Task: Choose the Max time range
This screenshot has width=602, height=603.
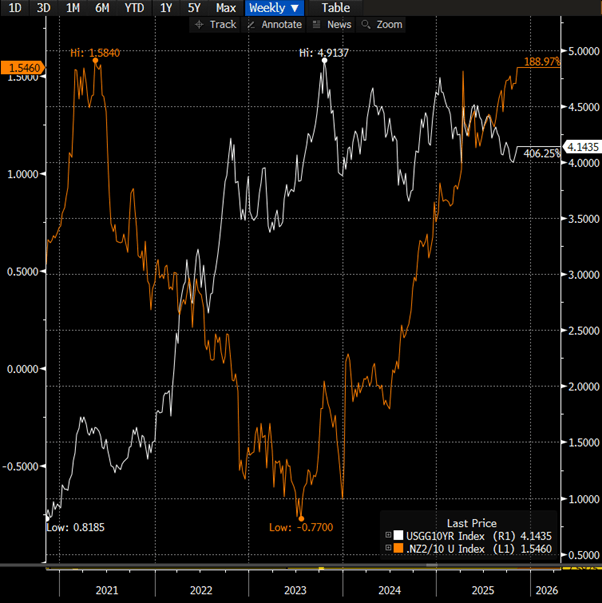Action: [226, 8]
